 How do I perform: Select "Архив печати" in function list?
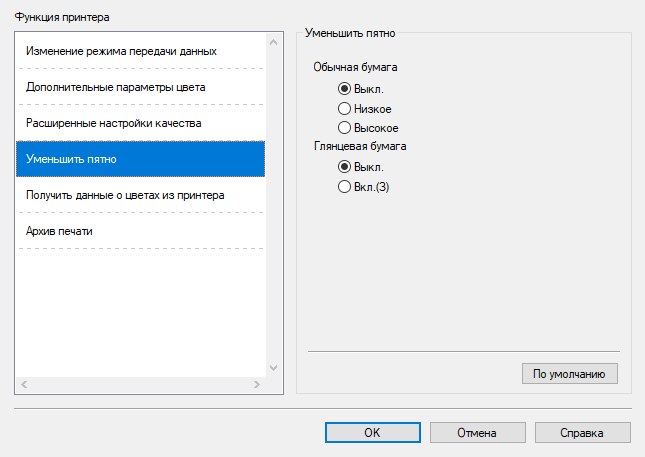tap(60, 231)
